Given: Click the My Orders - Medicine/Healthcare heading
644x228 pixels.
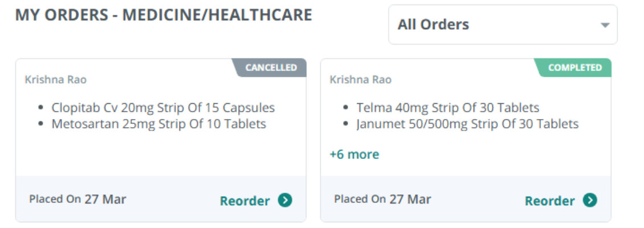Looking at the screenshot, I should (164, 15).
